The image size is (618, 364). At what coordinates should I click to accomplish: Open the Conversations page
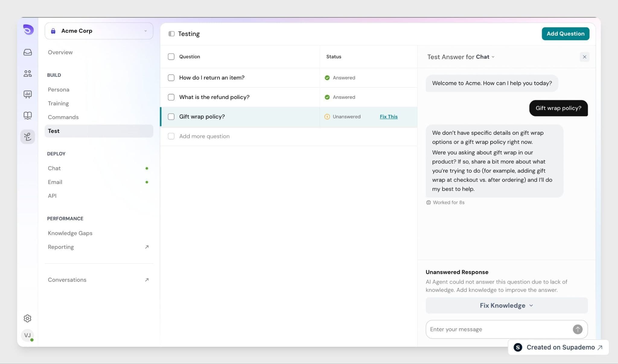pos(67,280)
